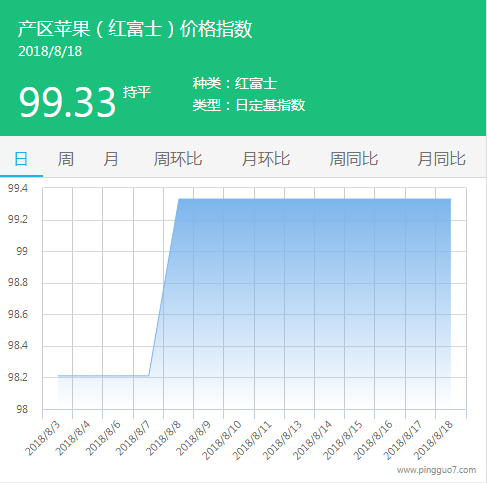Screen dimensions: 487x483
Task: Open the 月环比 tab
Action: pyautogui.click(x=266, y=159)
